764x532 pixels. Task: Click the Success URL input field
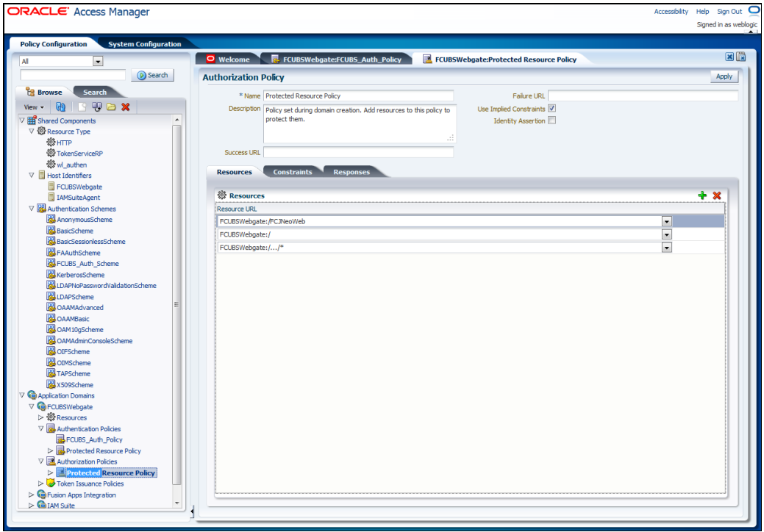point(358,152)
